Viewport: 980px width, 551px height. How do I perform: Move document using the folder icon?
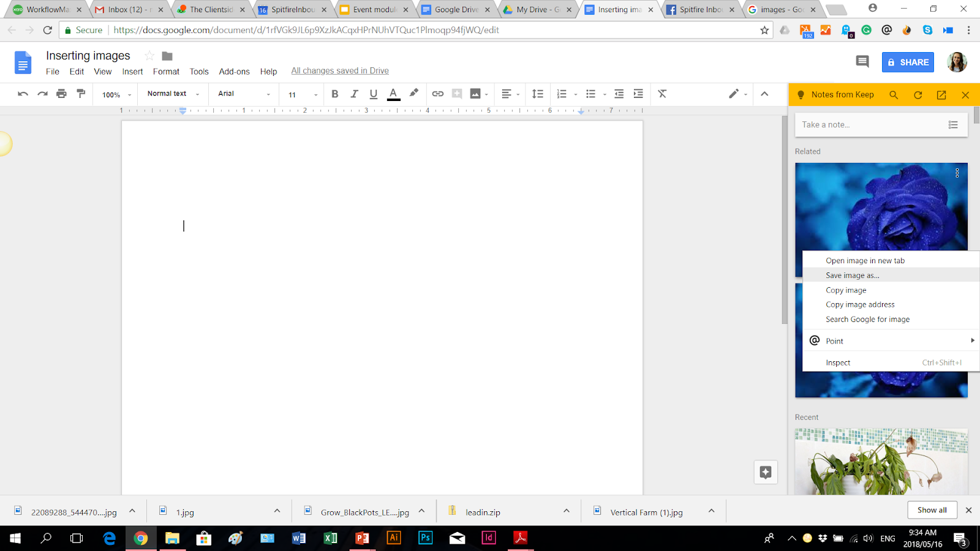(x=167, y=56)
